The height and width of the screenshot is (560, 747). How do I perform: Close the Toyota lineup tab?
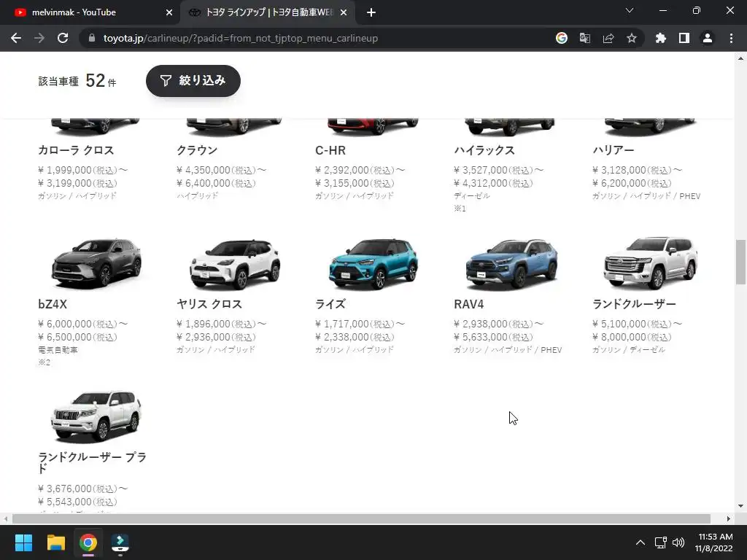[x=344, y=12]
